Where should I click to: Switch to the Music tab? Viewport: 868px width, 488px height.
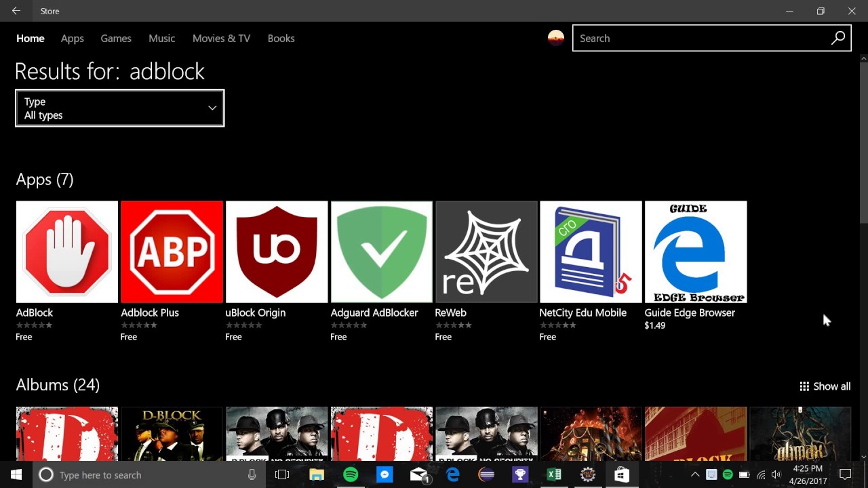click(162, 38)
